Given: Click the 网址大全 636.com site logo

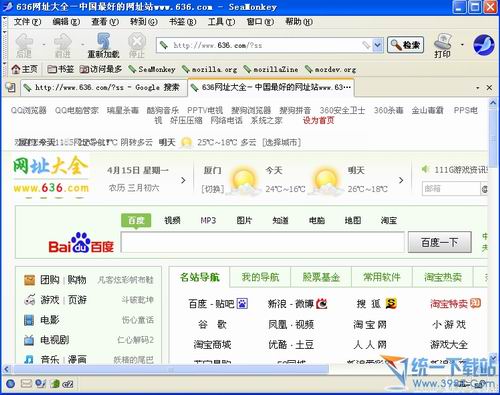Looking at the screenshot, I should [x=51, y=175].
